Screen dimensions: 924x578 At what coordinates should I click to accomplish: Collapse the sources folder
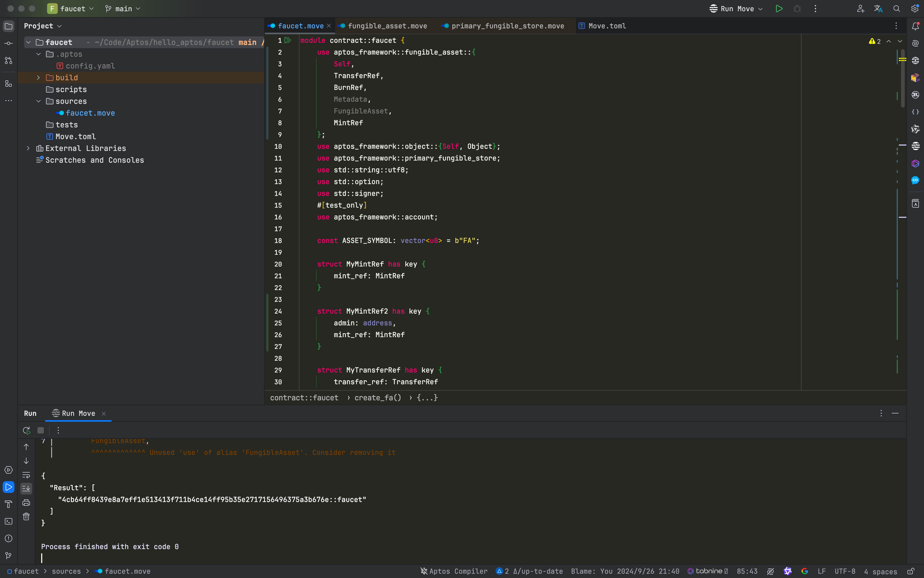[x=38, y=101]
